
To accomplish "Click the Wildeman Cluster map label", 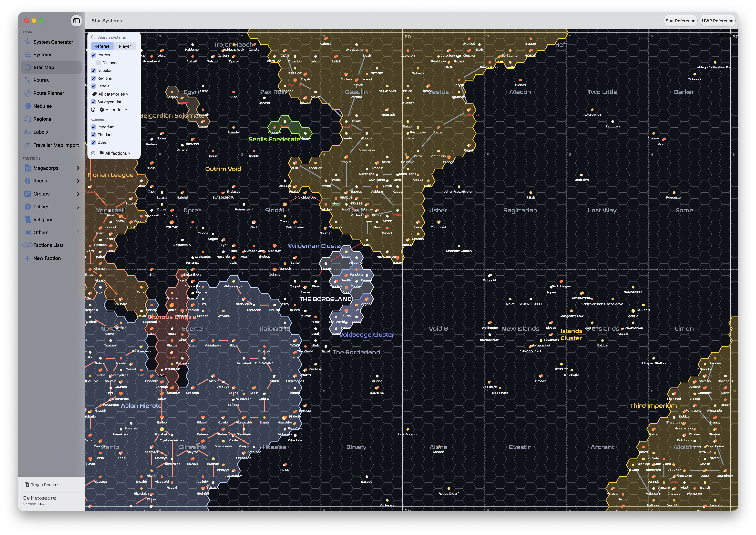I will point(316,246).
